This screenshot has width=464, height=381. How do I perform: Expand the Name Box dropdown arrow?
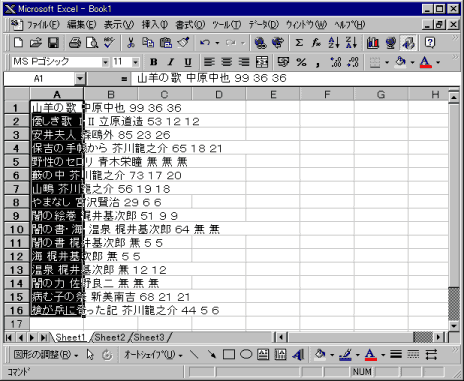(x=80, y=79)
